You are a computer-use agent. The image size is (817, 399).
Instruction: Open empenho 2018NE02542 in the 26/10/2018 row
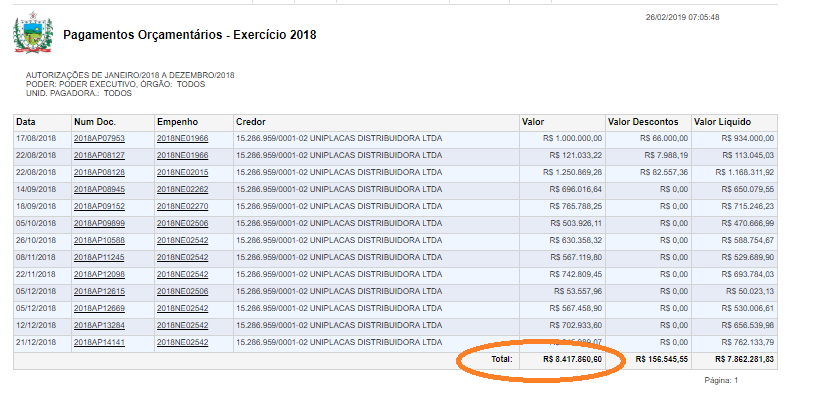click(182, 240)
